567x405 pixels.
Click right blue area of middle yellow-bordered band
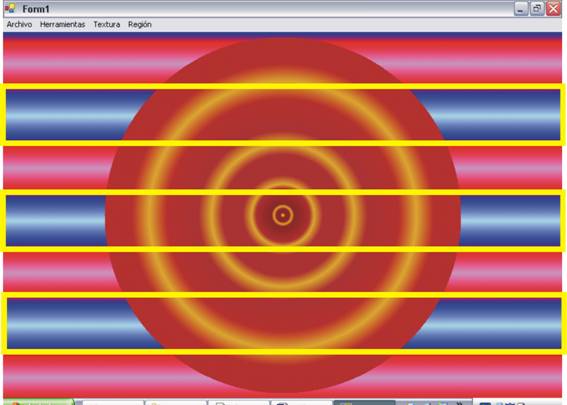pyautogui.click(x=510, y=221)
